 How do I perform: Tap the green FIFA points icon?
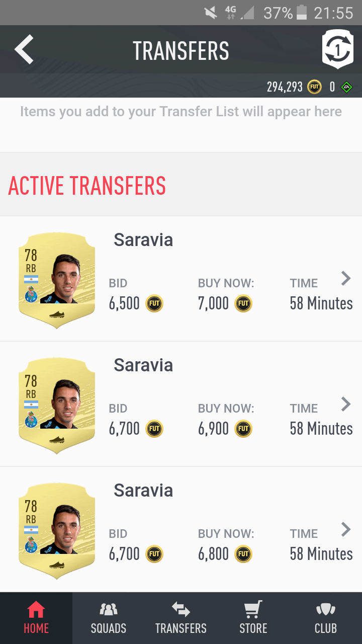pos(346,87)
